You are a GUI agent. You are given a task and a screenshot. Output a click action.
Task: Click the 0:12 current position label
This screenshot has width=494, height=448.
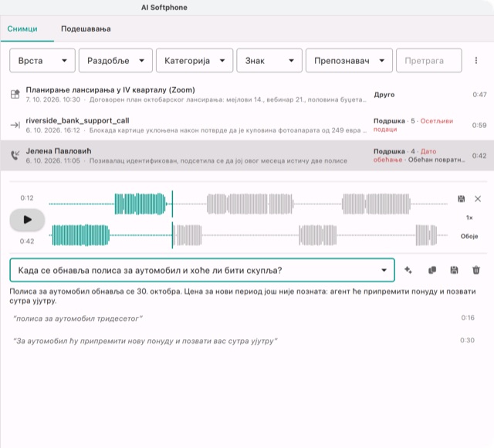coord(27,198)
